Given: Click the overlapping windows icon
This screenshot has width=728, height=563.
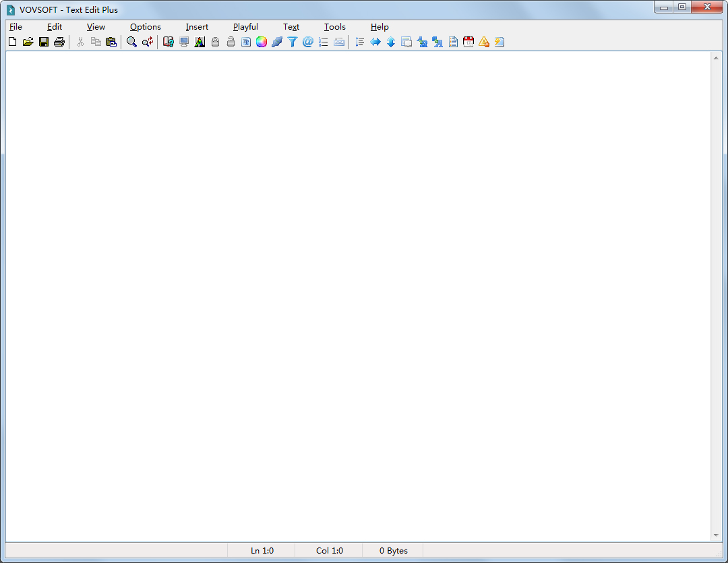Looking at the screenshot, I should click(406, 42).
